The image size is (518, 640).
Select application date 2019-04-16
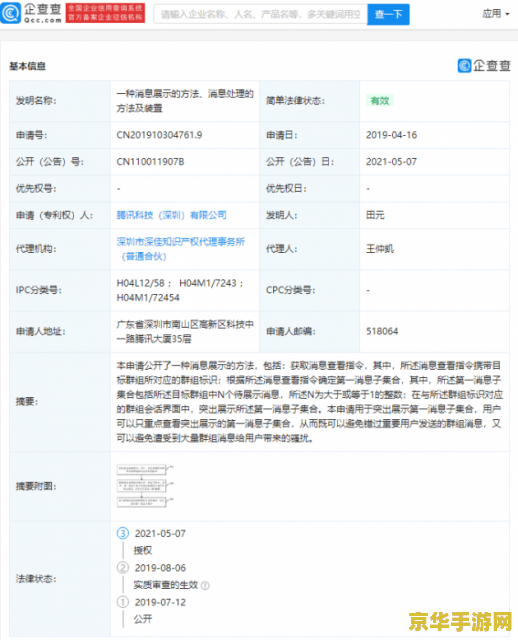pyautogui.click(x=391, y=135)
